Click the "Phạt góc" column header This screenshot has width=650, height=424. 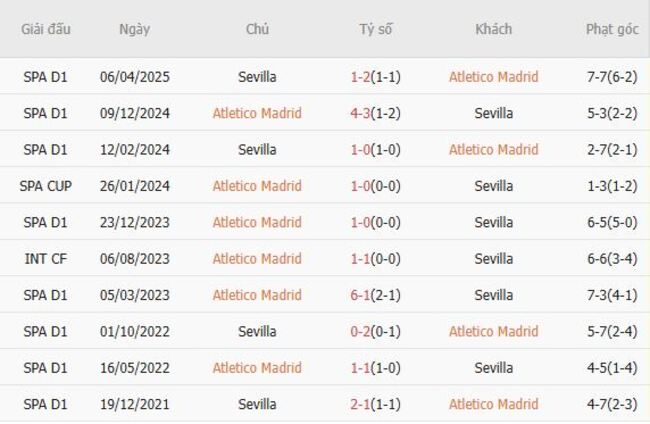click(612, 29)
